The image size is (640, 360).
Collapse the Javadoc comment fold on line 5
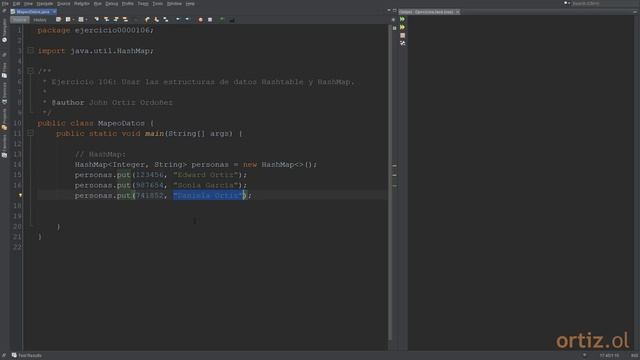tap(31, 71)
